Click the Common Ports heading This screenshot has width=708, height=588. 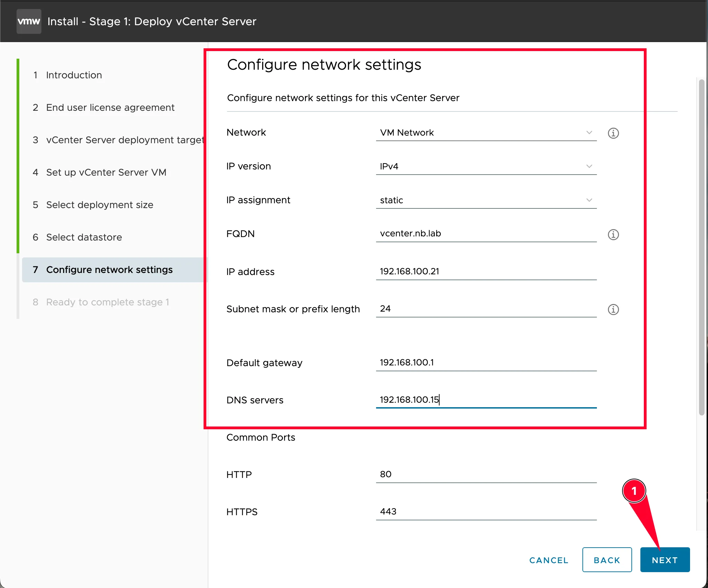coord(261,438)
